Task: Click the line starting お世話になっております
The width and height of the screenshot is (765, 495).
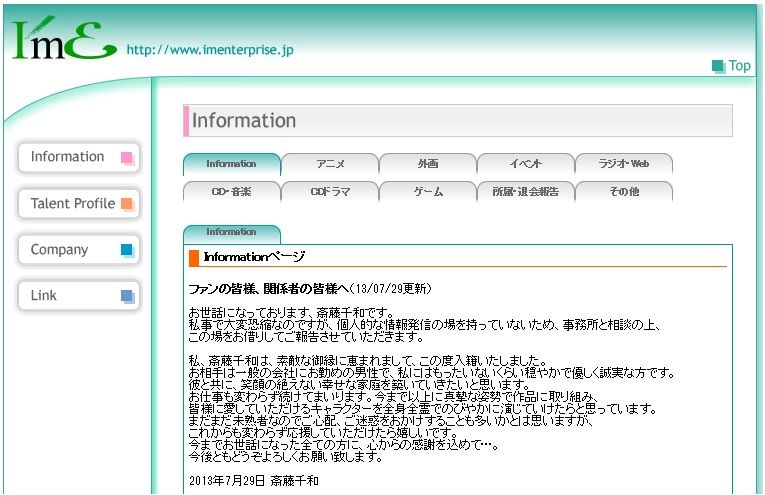Action: (x=291, y=313)
